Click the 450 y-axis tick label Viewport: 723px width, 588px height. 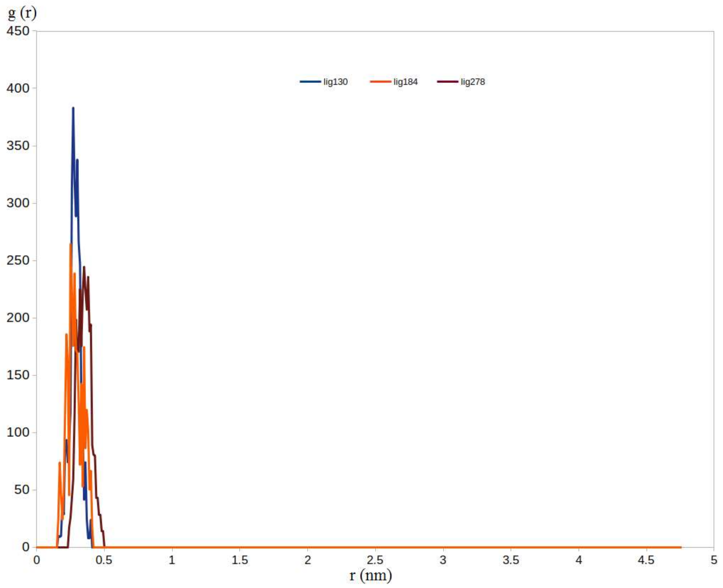(18, 31)
